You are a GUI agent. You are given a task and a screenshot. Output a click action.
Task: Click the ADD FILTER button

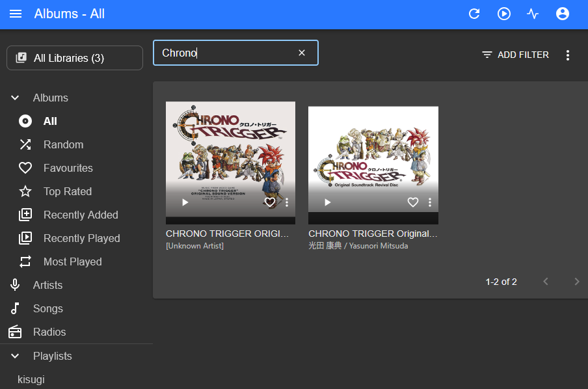tap(515, 55)
